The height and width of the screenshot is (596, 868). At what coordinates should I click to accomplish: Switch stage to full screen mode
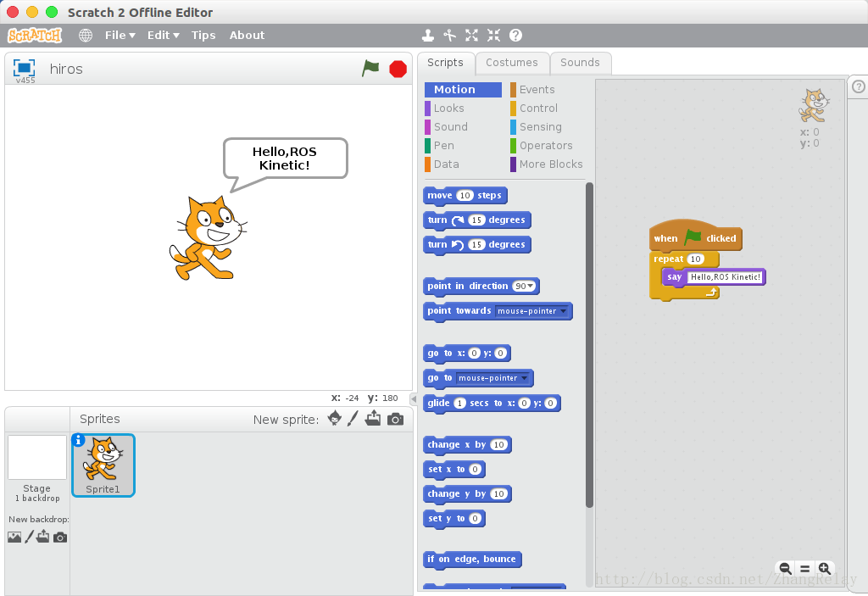24,68
